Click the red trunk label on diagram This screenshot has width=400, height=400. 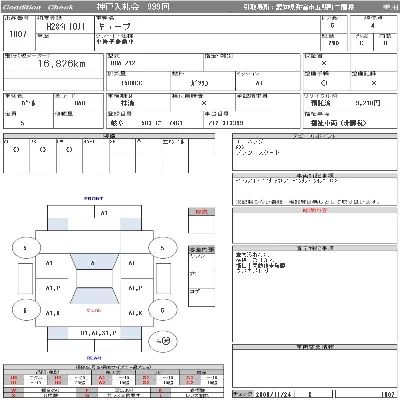(94, 310)
